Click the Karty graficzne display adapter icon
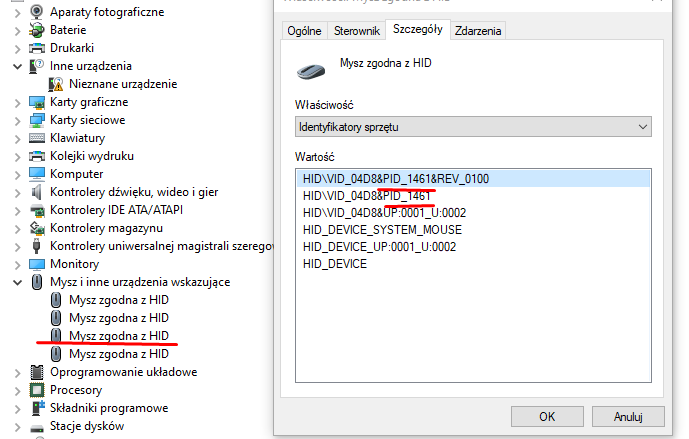 pos(38,102)
